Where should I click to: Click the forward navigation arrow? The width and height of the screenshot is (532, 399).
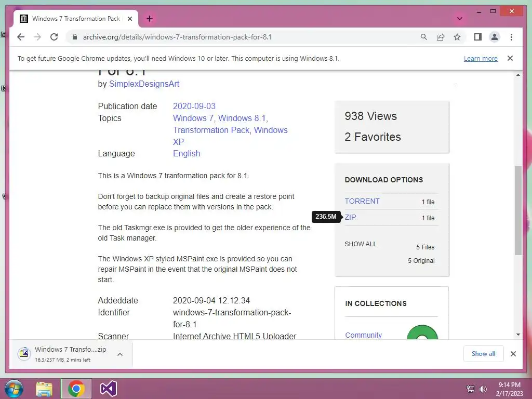37,37
